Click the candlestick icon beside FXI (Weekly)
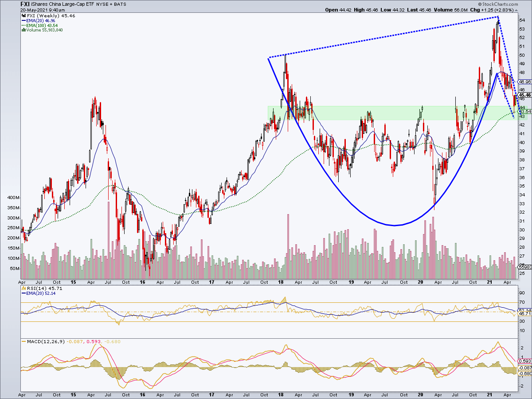 click(x=23, y=16)
